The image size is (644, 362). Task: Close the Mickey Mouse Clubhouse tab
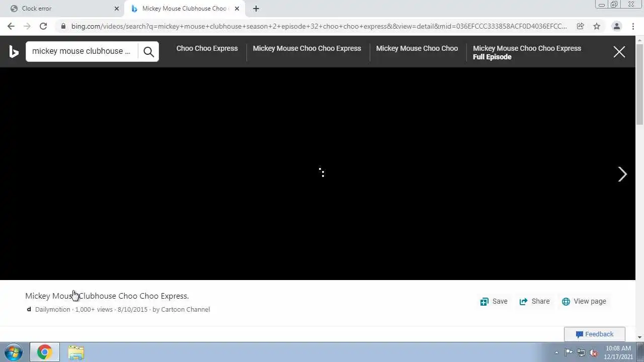pyautogui.click(x=237, y=9)
